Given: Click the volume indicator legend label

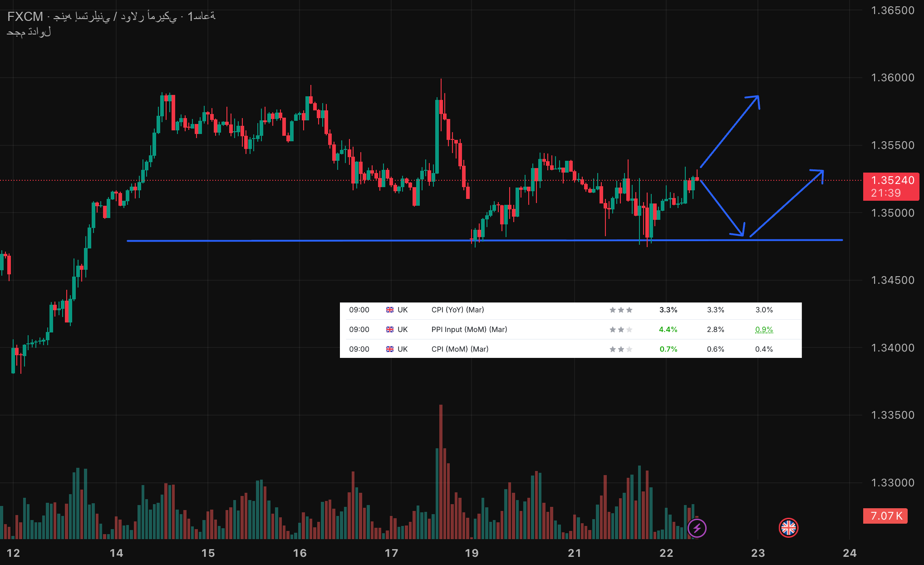Looking at the screenshot, I should click(x=29, y=32).
